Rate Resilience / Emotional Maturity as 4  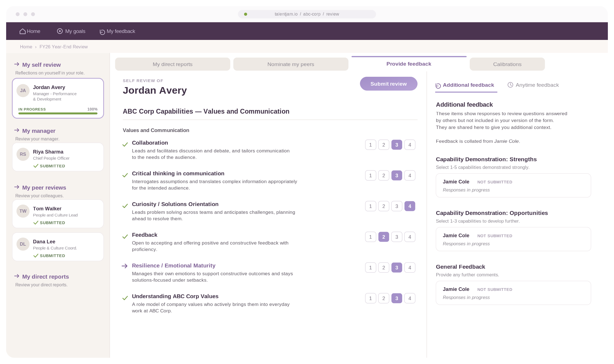(x=410, y=268)
